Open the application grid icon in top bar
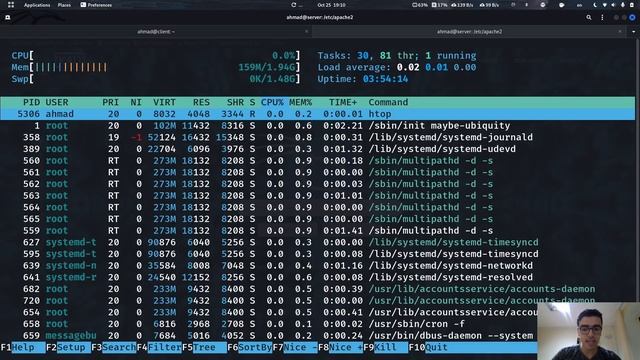 11,5
